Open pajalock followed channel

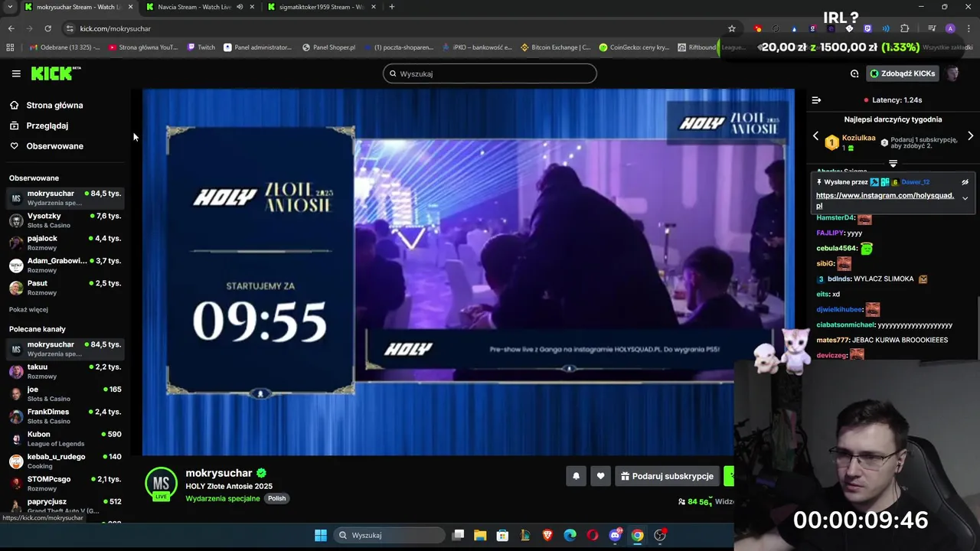coord(65,243)
